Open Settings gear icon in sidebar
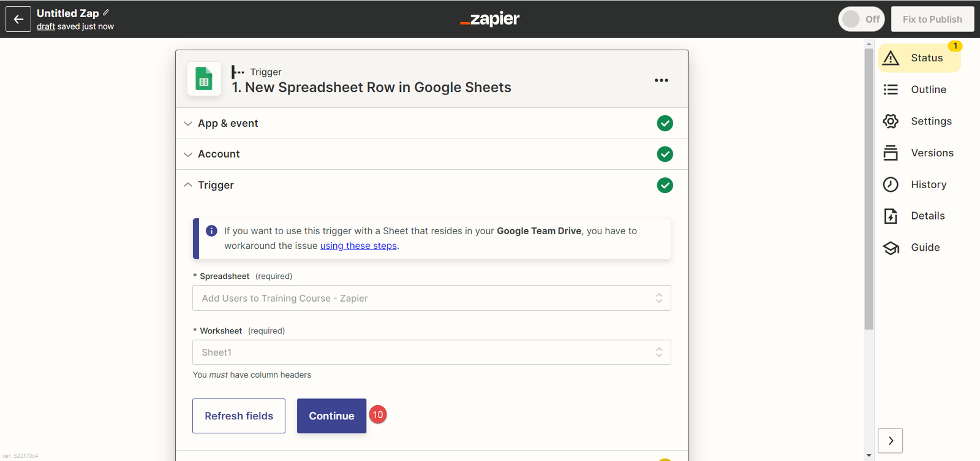This screenshot has height=461, width=980. (x=891, y=121)
